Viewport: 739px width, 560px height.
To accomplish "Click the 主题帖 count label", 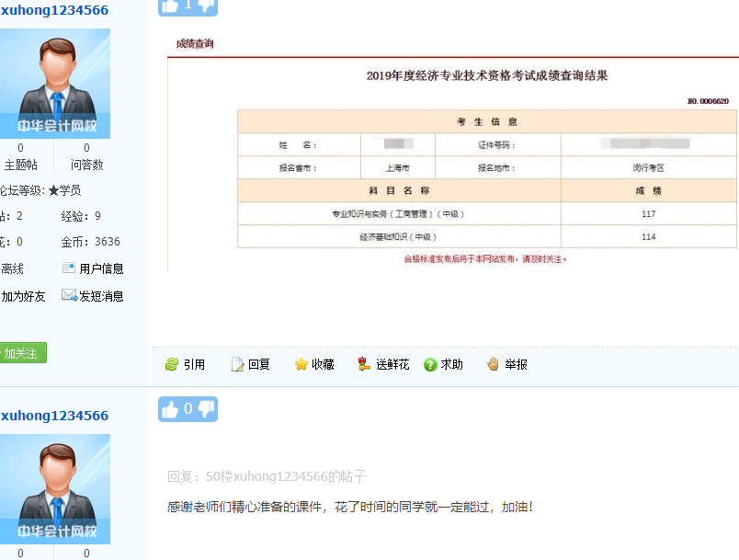I will 21,165.
